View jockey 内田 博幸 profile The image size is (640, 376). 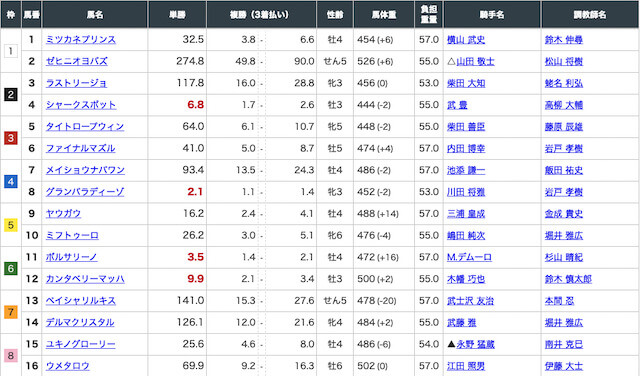click(466, 148)
